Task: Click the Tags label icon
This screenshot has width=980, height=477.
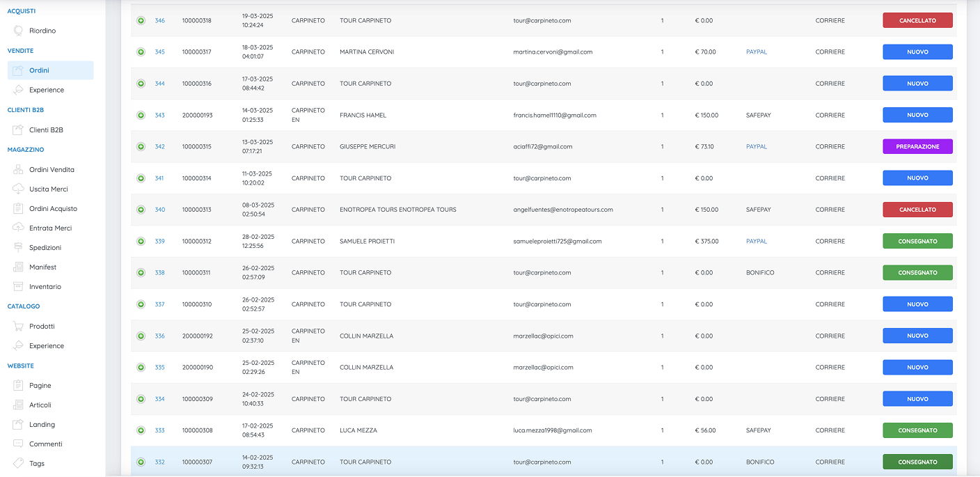Action: point(18,463)
